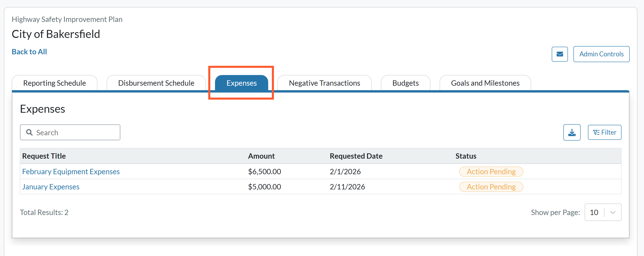The width and height of the screenshot is (644, 256).
Task: Select the Expenses tab
Action: coord(241,83)
